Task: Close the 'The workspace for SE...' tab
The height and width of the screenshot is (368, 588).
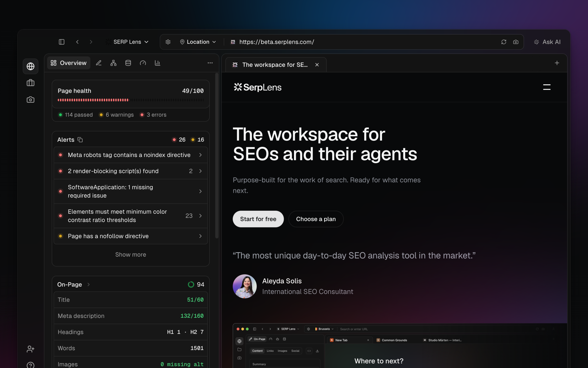Action: (317, 65)
